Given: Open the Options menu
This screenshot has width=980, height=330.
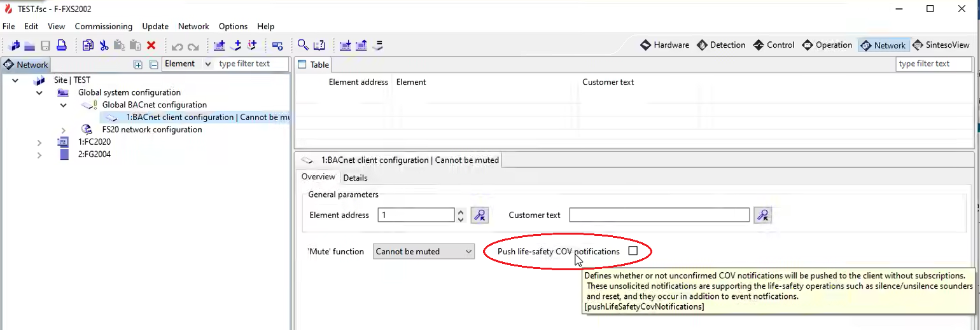Looking at the screenshot, I should [233, 26].
